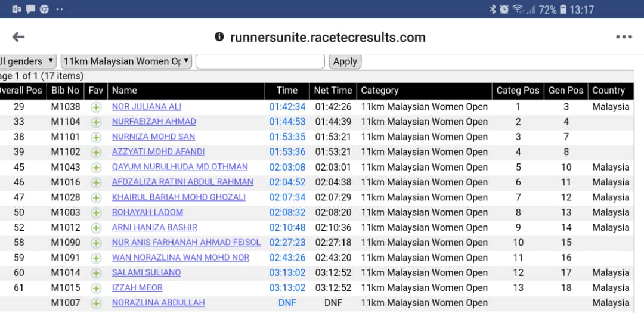The image size is (644, 313).
Task: Mark SALAMI SULIANO as favourite
Action: click(96, 273)
